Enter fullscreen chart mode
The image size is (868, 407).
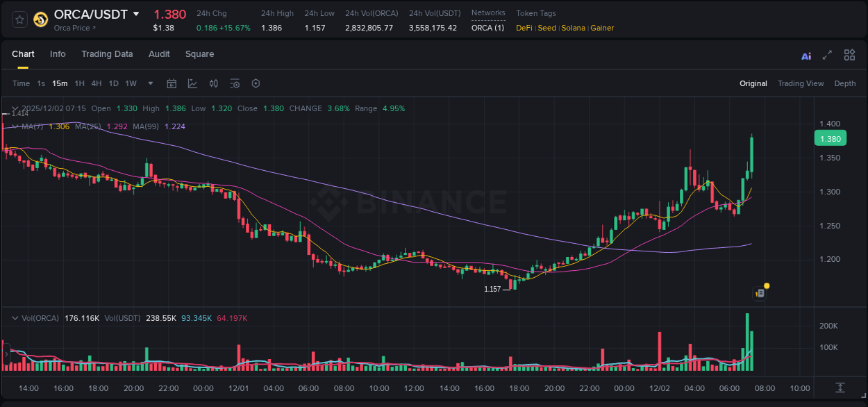point(827,55)
